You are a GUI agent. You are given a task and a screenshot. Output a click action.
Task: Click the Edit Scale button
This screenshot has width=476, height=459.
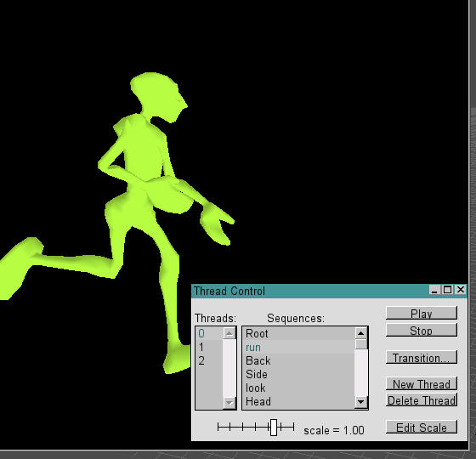422,427
